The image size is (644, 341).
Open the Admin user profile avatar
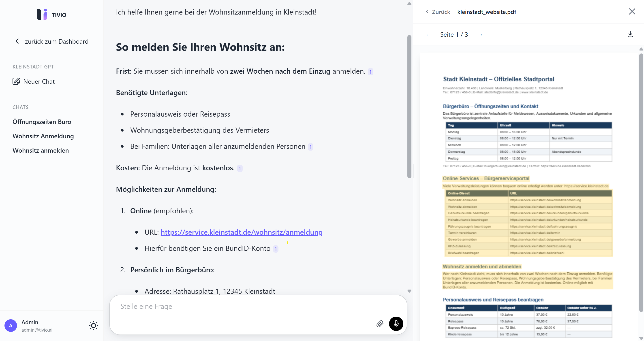tap(11, 326)
